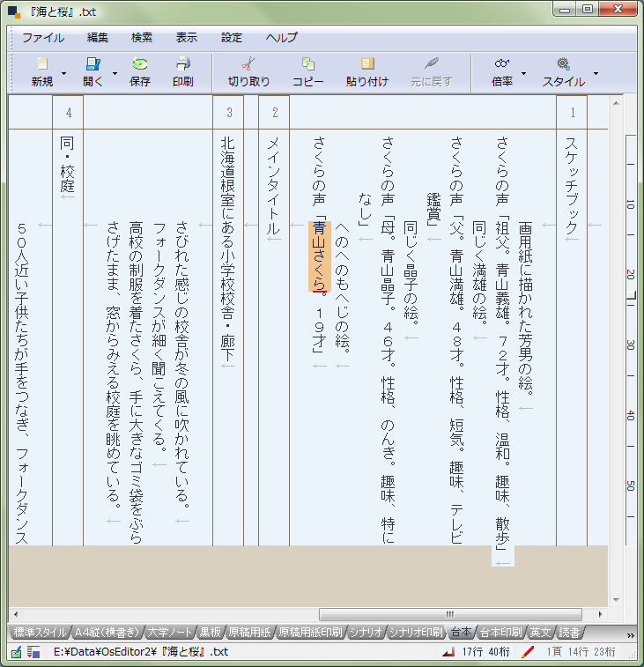
Task: Click scene number 2 in the header row
Action: (274, 113)
